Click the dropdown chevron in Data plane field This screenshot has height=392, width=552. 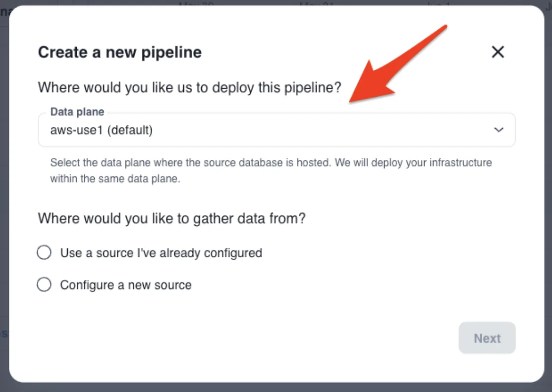(498, 130)
